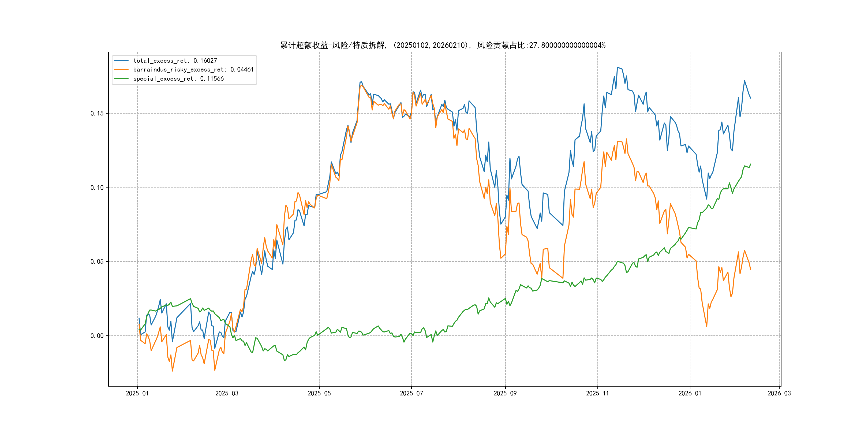Screen dimensions: 868x434
Task: Click the blue total_excess_ret legend line swatch
Action: click(121, 61)
